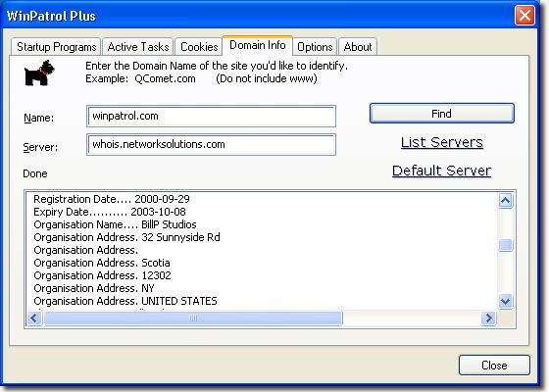Select the Organisation Address NY line
The width and height of the screenshot is (549, 392).
coord(94,288)
